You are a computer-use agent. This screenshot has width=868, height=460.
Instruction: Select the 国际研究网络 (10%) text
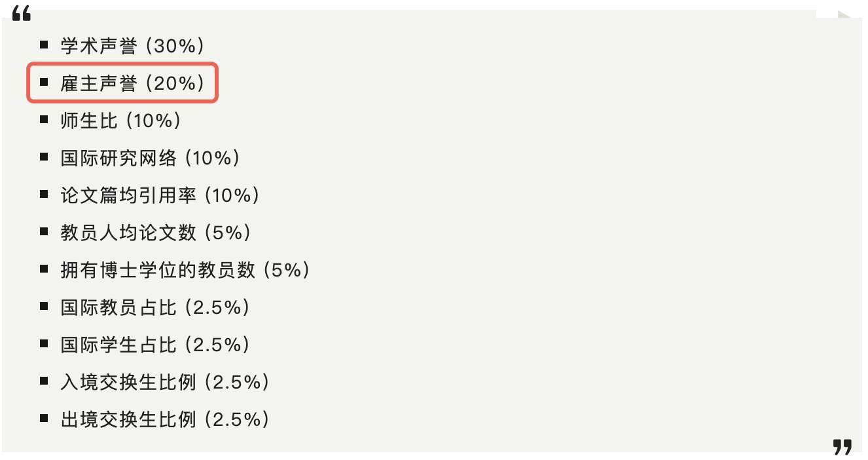tap(150, 158)
